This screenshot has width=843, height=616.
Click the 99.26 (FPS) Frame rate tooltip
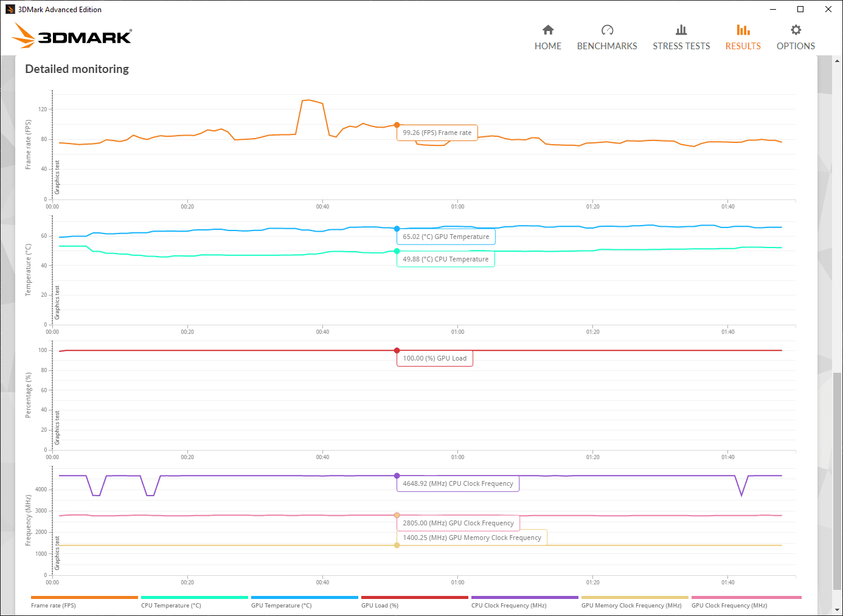pos(437,133)
